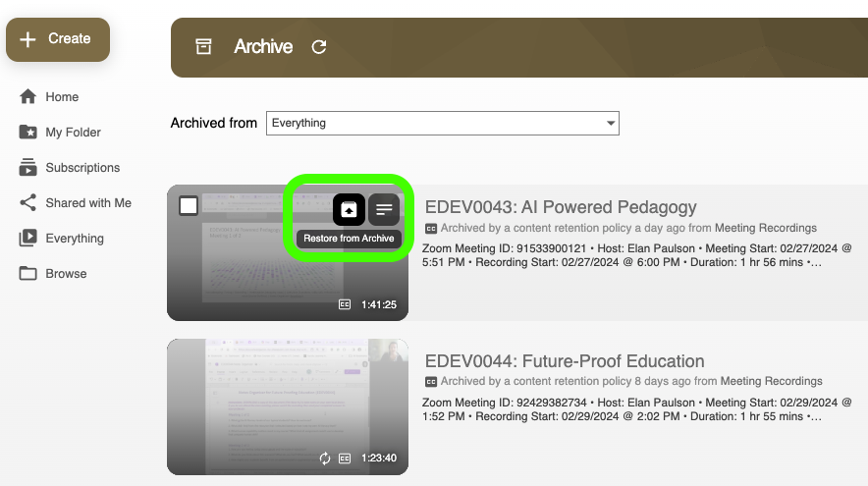
Task: Click the Archive box icon in header
Action: tap(203, 46)
